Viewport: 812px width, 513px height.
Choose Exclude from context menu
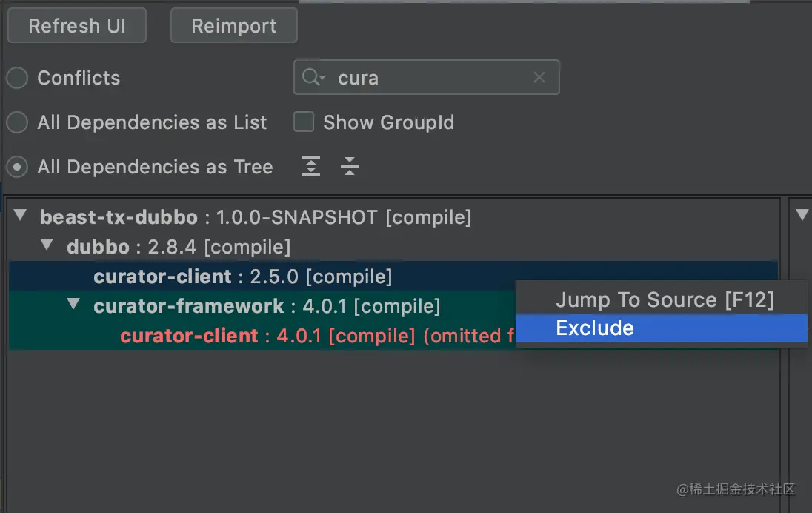595,328
